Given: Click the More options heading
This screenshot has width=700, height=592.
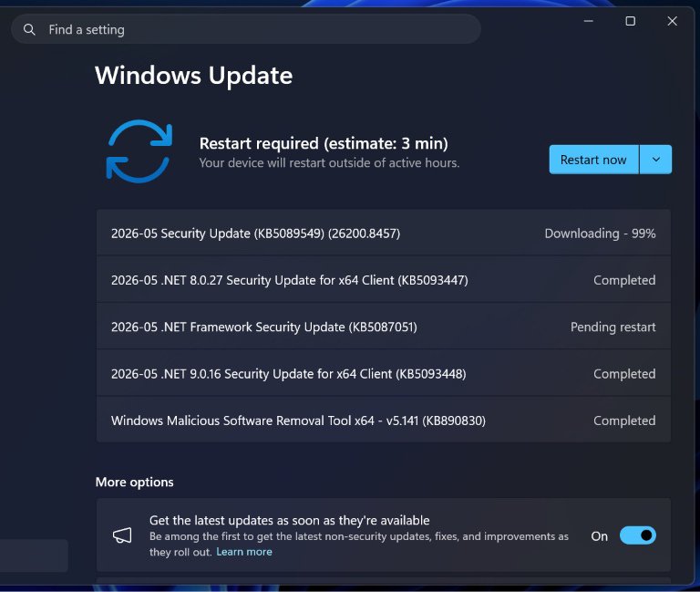Looking at the screenshot, I should 134,483.
